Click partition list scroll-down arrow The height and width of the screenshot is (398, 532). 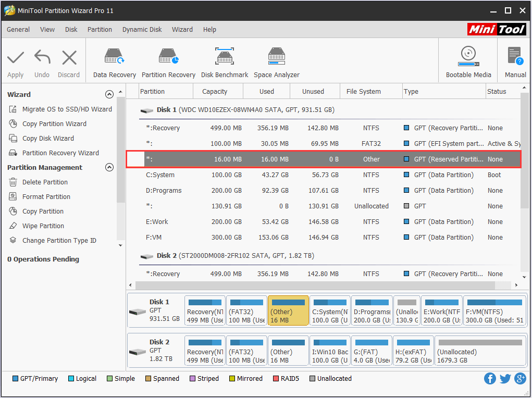tap(524, 277)
